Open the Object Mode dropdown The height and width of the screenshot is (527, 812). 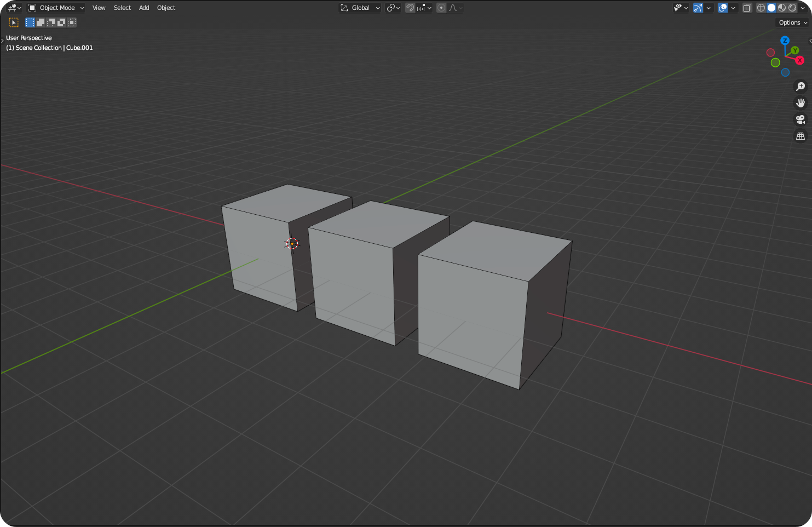coord(56,8)
